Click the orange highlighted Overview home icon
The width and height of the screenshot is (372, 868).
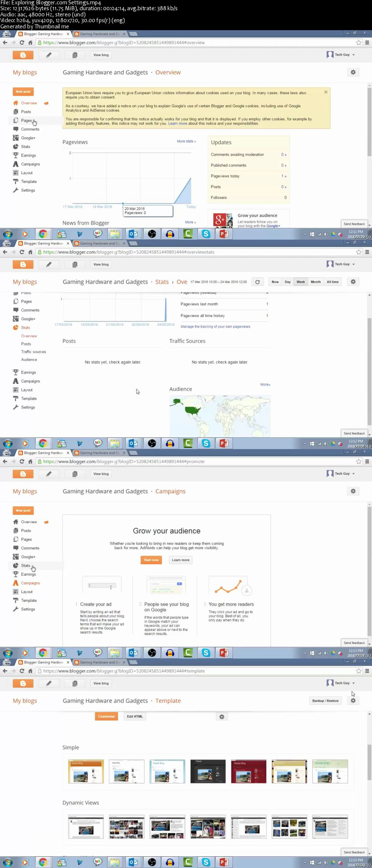tap(16, 103)
